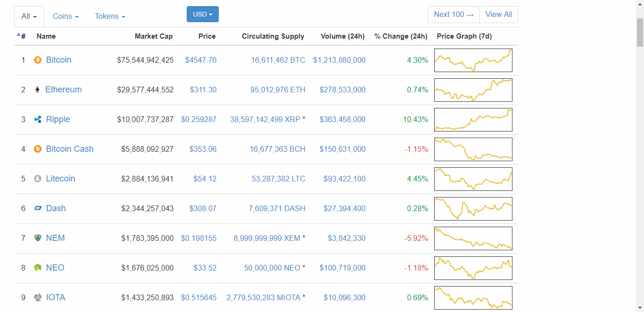Screen dimensions: 644x312
Task: Click the Bitcoin Cash logo icon
Action: coord(38,149)
